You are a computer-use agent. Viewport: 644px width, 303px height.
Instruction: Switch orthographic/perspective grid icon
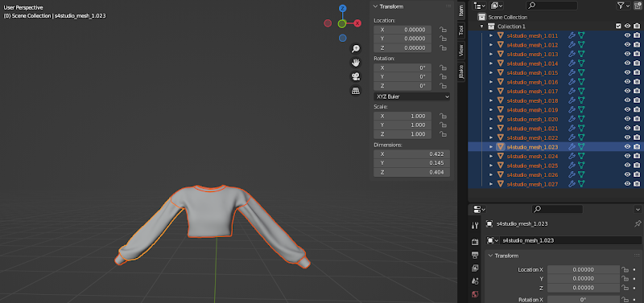[x=356, y=91]
